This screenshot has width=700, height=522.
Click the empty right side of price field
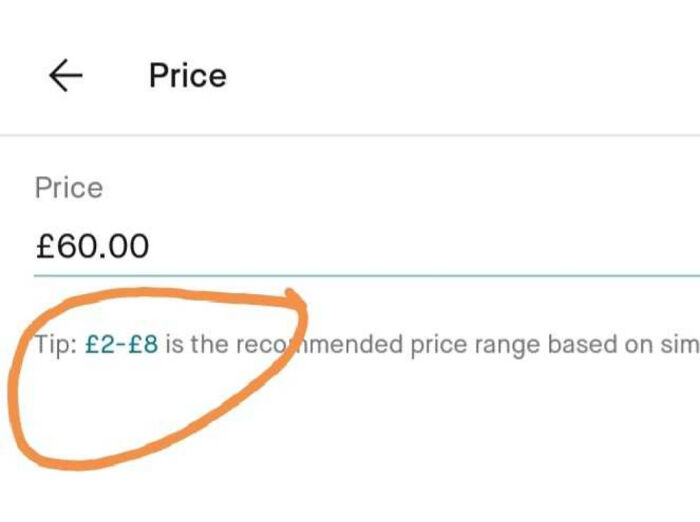click(x=500, y=245)
